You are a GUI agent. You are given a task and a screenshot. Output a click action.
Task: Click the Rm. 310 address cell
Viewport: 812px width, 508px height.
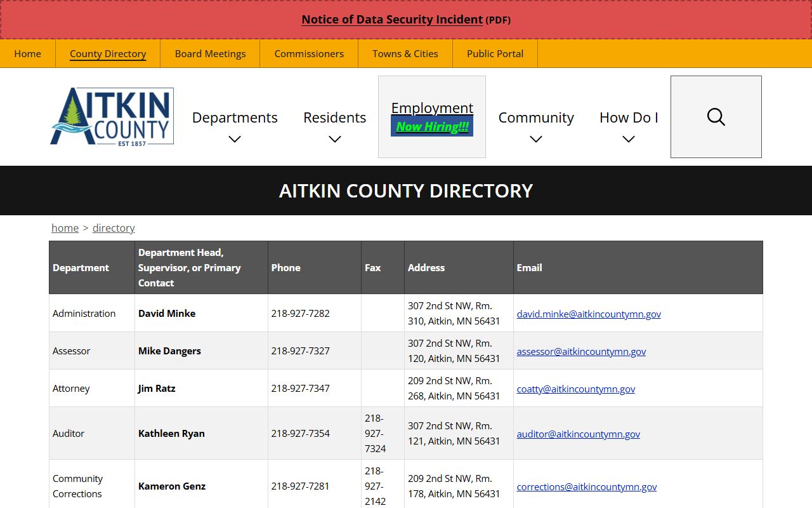coord(459,313)
